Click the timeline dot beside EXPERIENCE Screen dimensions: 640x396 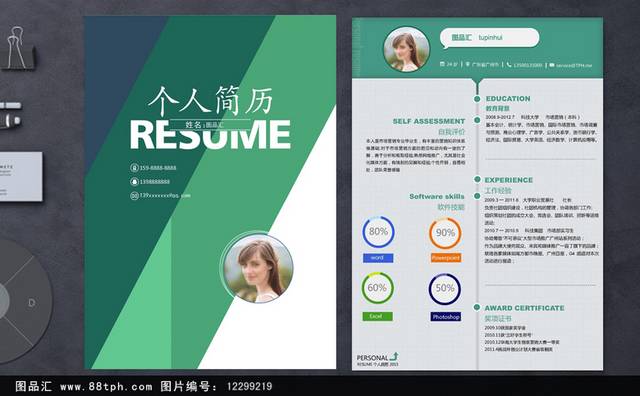tap(477, 179)
